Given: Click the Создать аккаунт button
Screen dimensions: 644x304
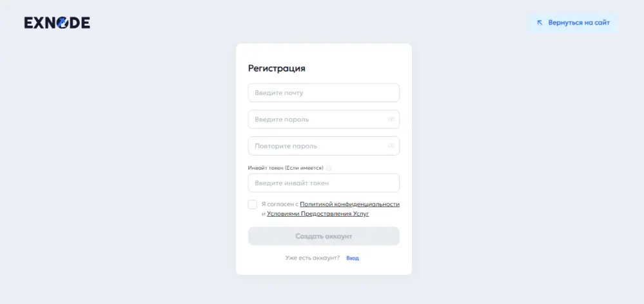Looking at the screenshot, I should pos(324,236).
